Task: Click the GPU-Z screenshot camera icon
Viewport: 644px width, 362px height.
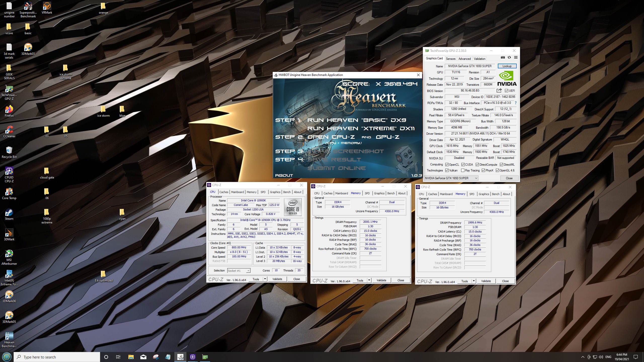Action: click(x=503, y=57)
